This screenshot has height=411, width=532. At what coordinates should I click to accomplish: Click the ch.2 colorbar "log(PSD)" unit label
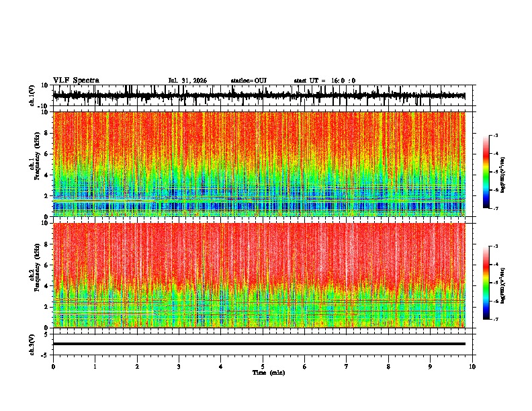click(x=503, y=285)
